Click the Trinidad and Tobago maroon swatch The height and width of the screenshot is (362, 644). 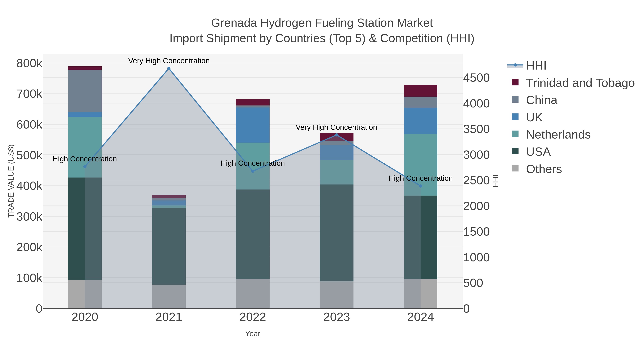515,82
